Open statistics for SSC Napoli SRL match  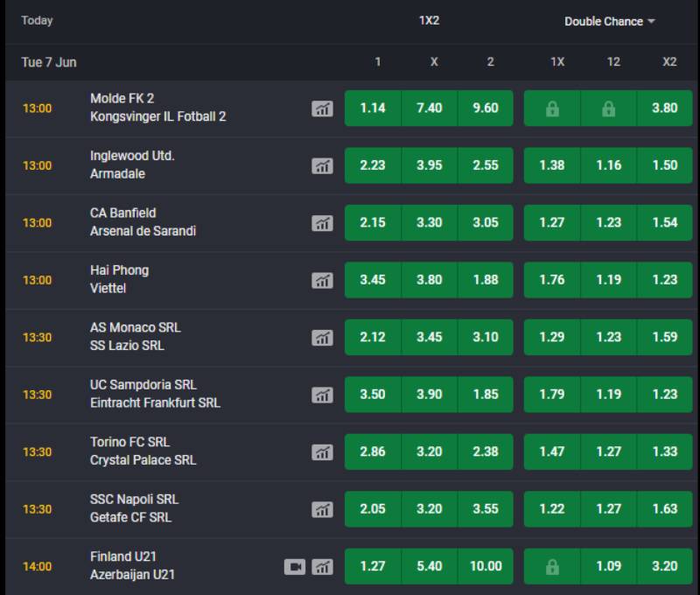click(x=323, y=508)
